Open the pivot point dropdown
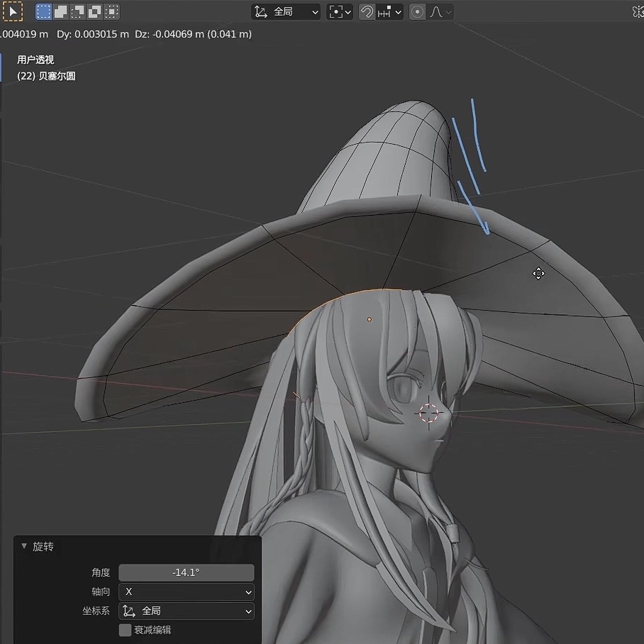This screenshot has width=644, height=644. click(340, 12)
